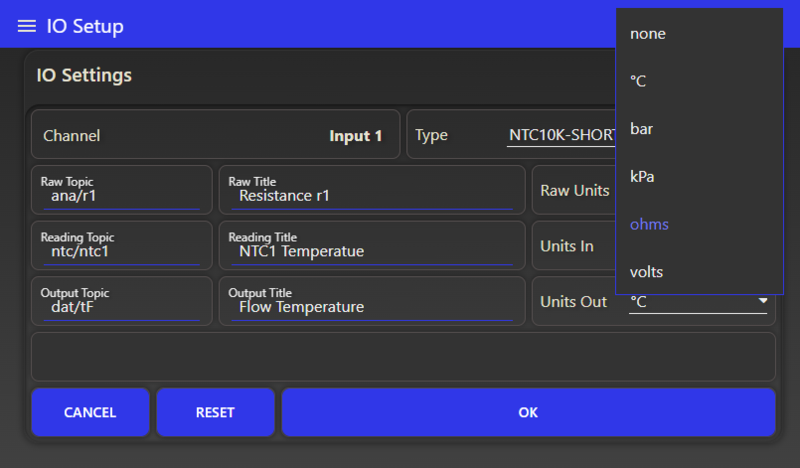Click the 'IO Settings' heading
The width and height of the screenshot is (800, 468).
coord(84,76)
